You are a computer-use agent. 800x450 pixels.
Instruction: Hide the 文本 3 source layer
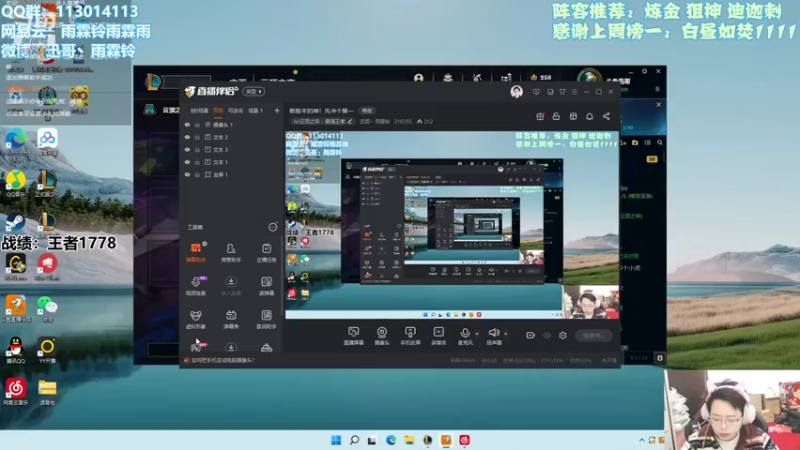coord(187,149)
